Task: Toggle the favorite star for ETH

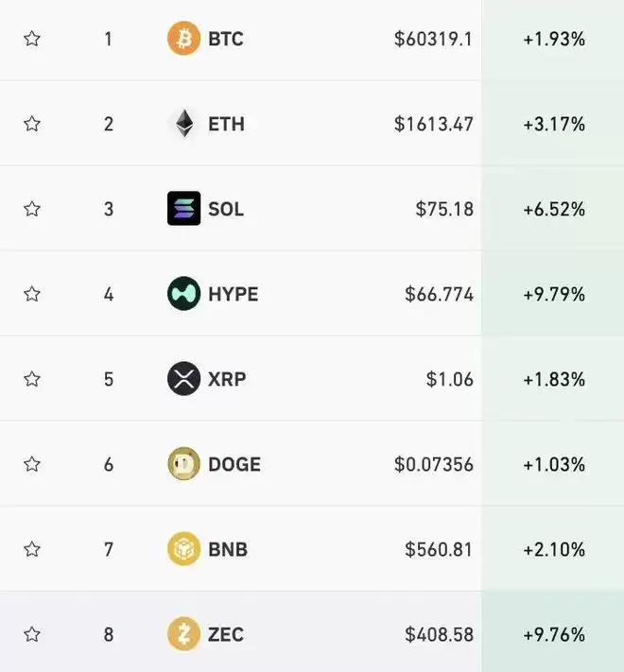Action: 32,124
